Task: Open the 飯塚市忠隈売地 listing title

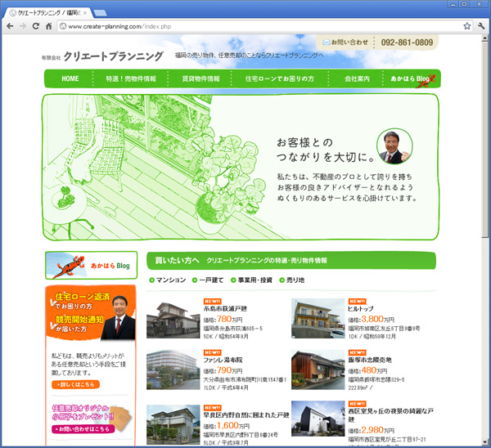Action: [370, 360]
